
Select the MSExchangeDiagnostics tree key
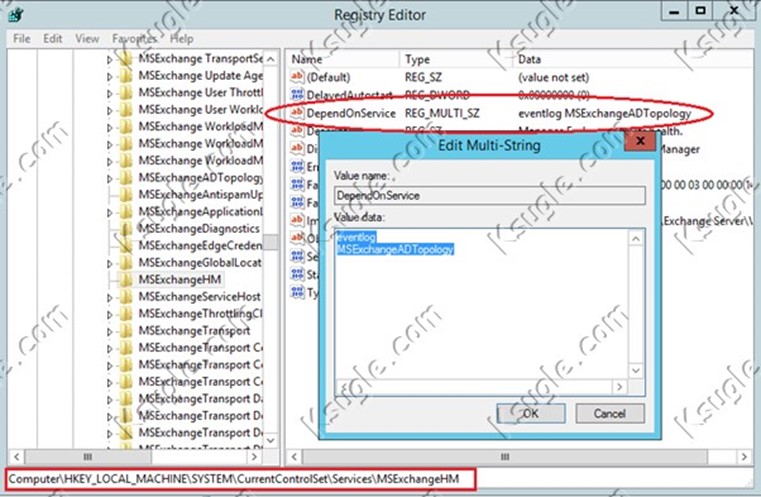(x=199, y=229)
